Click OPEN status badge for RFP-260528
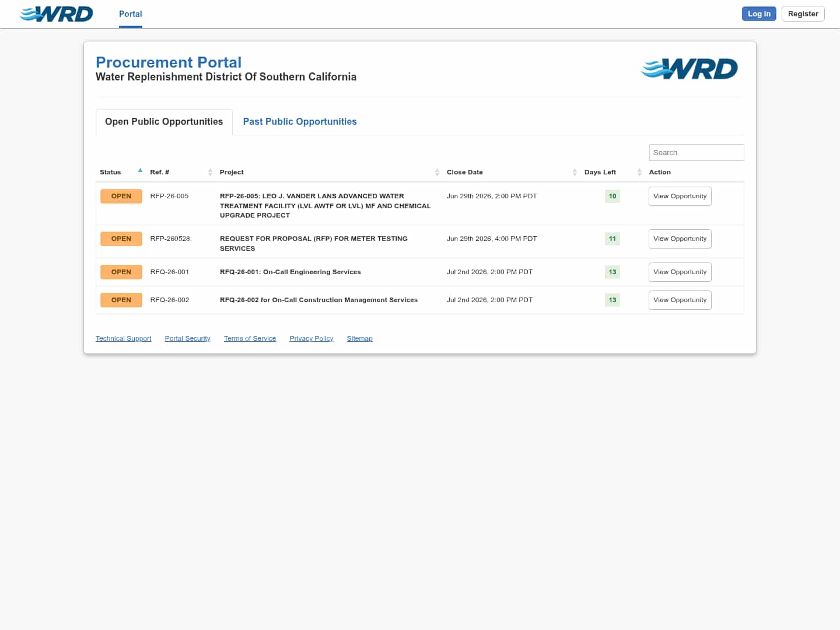840x630 pixels. (121, 239)
